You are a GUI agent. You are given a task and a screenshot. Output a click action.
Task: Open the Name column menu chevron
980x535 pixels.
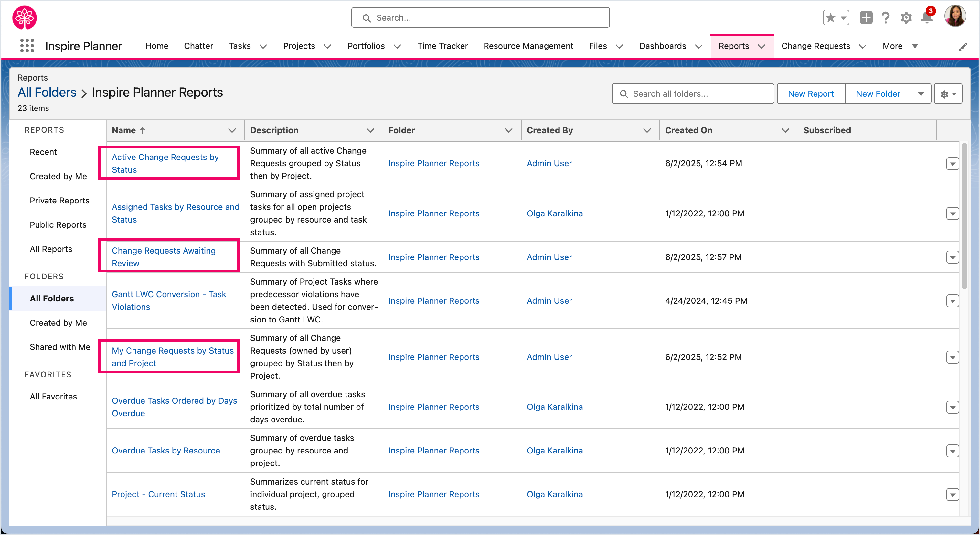pyautogui.click(x=232, y=130)
